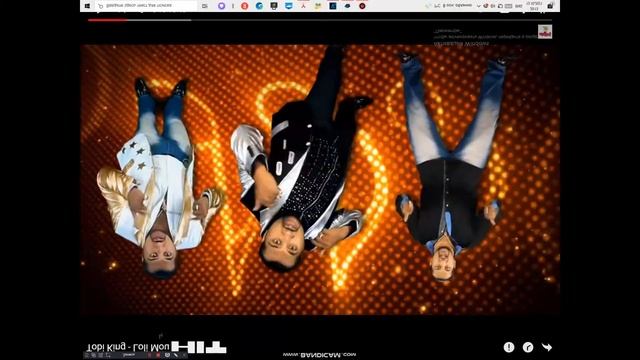Open the taskbar clock and date
Screen dimensions: 640x360
coord(534,6)
